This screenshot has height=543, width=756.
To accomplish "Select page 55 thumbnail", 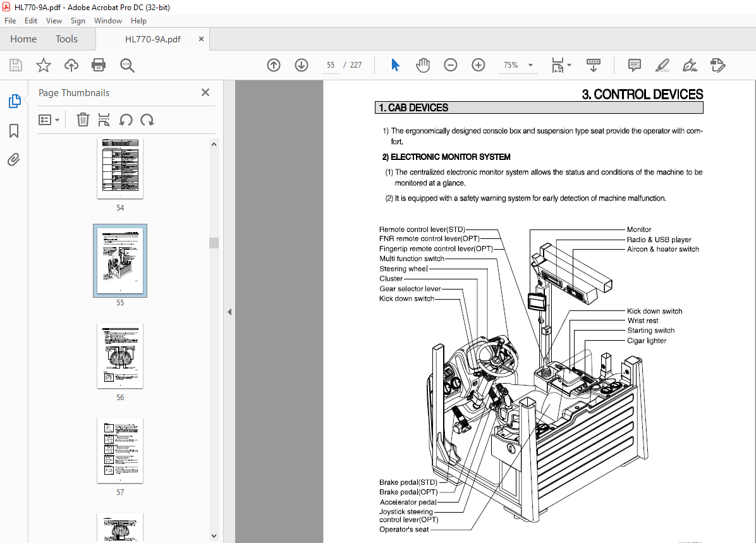I will click(120, 260).
